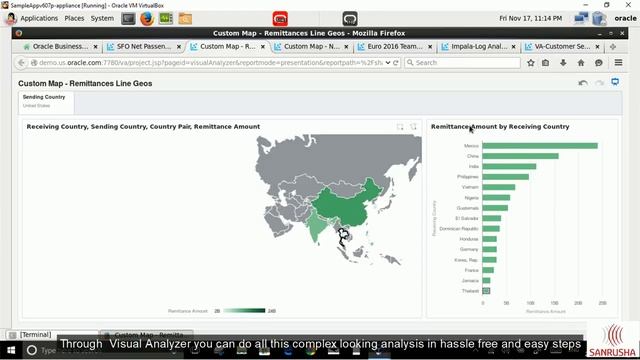Close the Euro 2016 Team tab
Viewport: 640px width, 360px height.
coord(430,47)
